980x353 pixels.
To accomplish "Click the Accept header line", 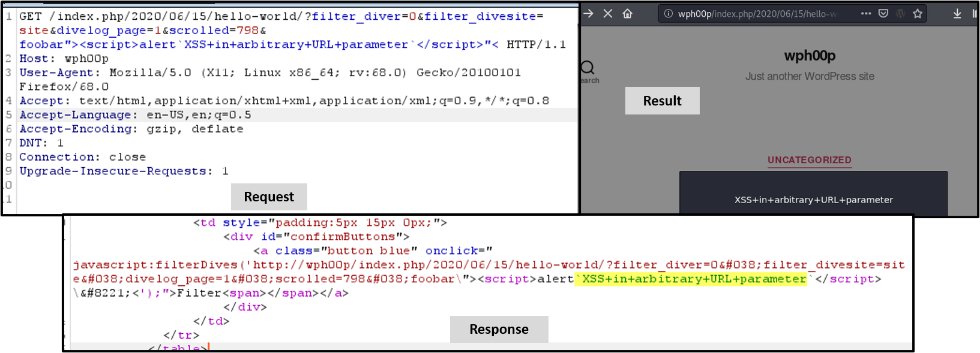I will (284, 101).
